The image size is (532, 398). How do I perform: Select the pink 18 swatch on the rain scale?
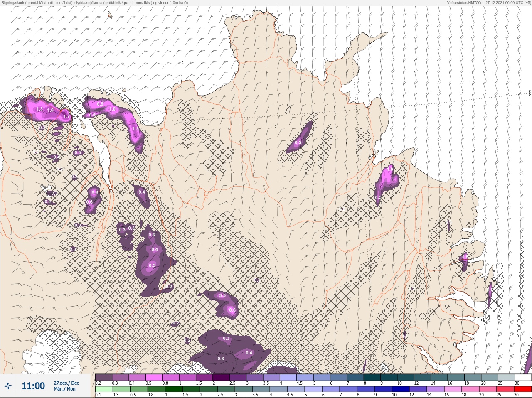(x=470, y=389)
